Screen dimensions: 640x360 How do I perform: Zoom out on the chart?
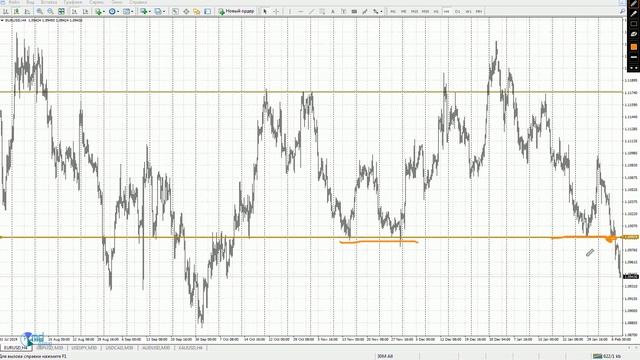pyautogui.click(x=50, y=11)
